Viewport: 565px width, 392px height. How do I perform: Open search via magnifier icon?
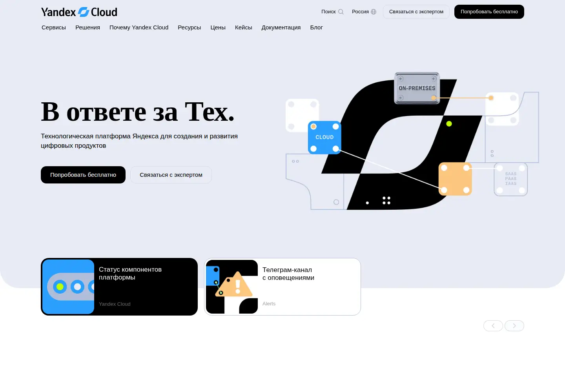coord(341,12)
